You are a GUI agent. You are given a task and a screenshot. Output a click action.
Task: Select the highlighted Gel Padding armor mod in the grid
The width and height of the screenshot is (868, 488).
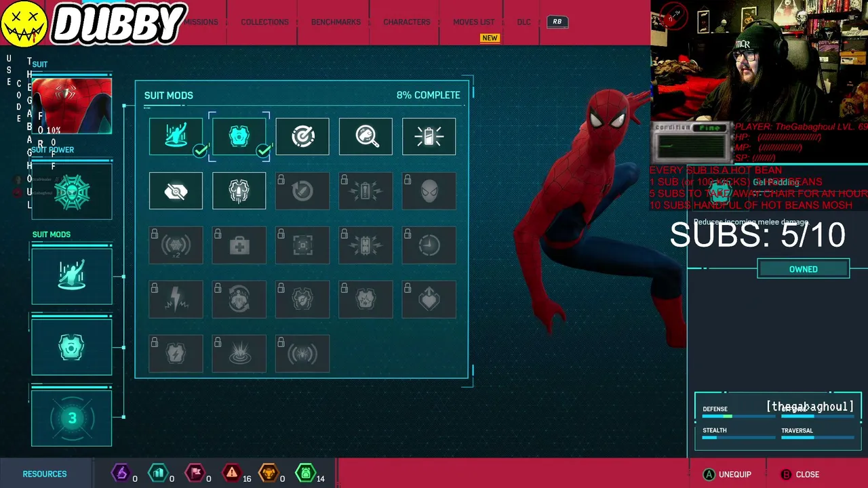click(239, 136)
